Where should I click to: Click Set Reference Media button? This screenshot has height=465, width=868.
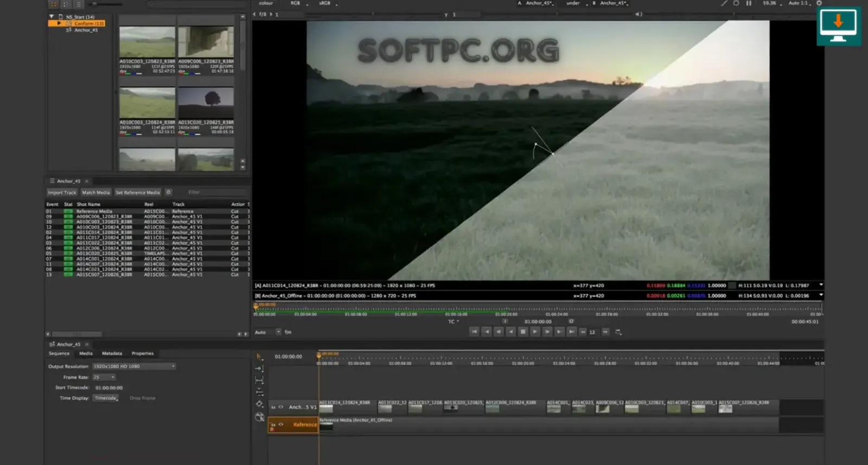pos(138,192)
